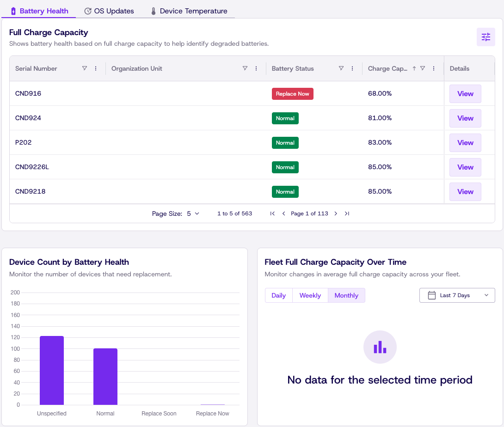The width and height of the screenshot is (504, 427).
Task: Go to the last table page
Action: 347,213
